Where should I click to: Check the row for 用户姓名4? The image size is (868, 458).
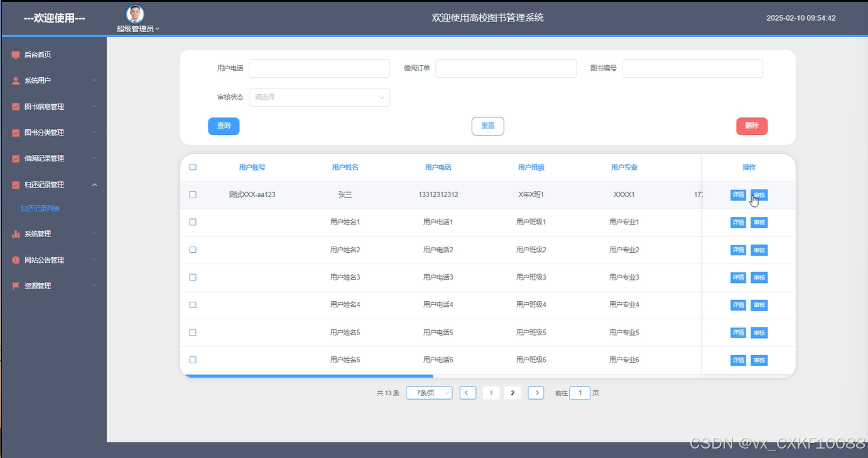click(x=193, y=305)
